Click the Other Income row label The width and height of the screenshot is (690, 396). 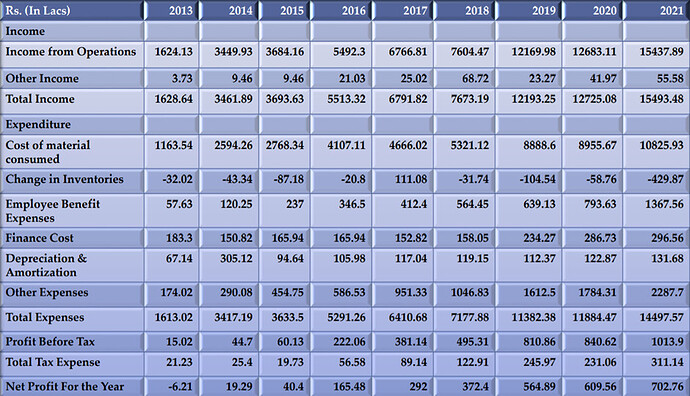point(42,78)
